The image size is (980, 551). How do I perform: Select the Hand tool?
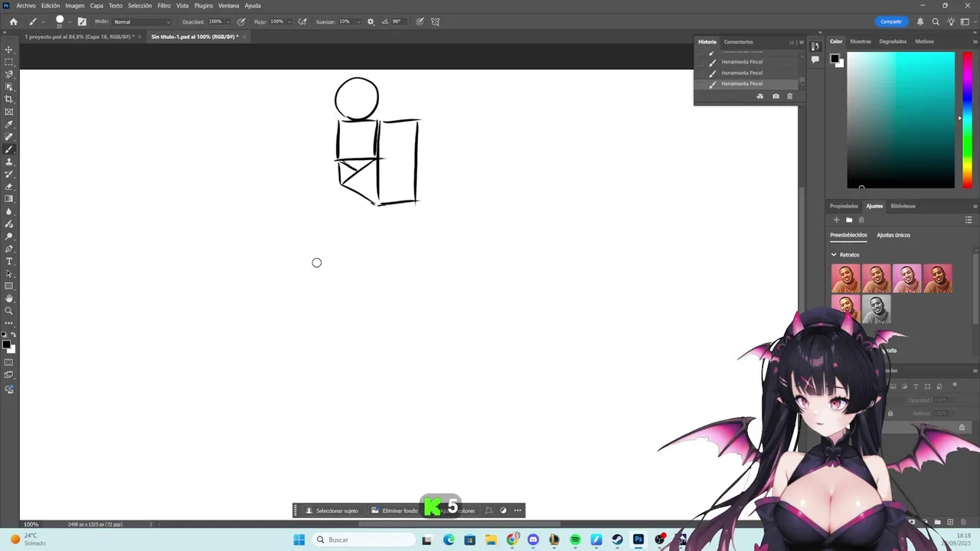pos(9,298)
